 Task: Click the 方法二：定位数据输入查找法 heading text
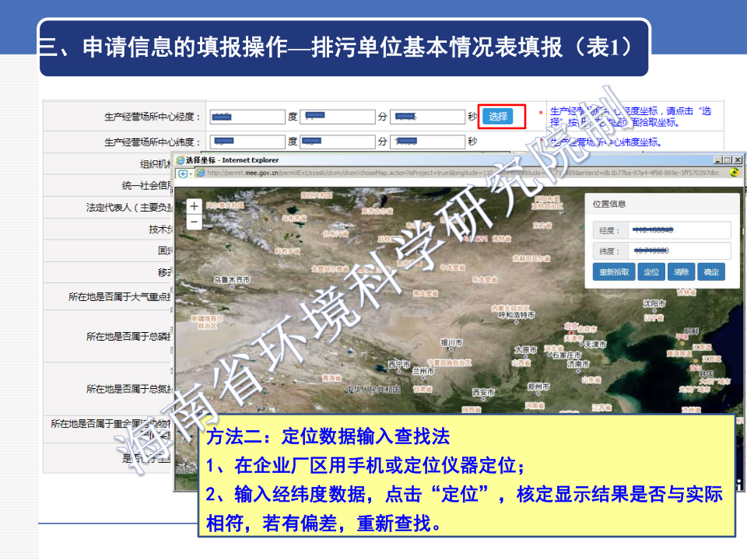[328, 436]
